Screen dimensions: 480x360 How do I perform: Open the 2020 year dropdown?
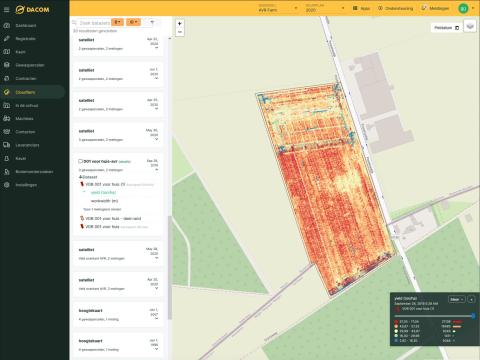[325, 8]
